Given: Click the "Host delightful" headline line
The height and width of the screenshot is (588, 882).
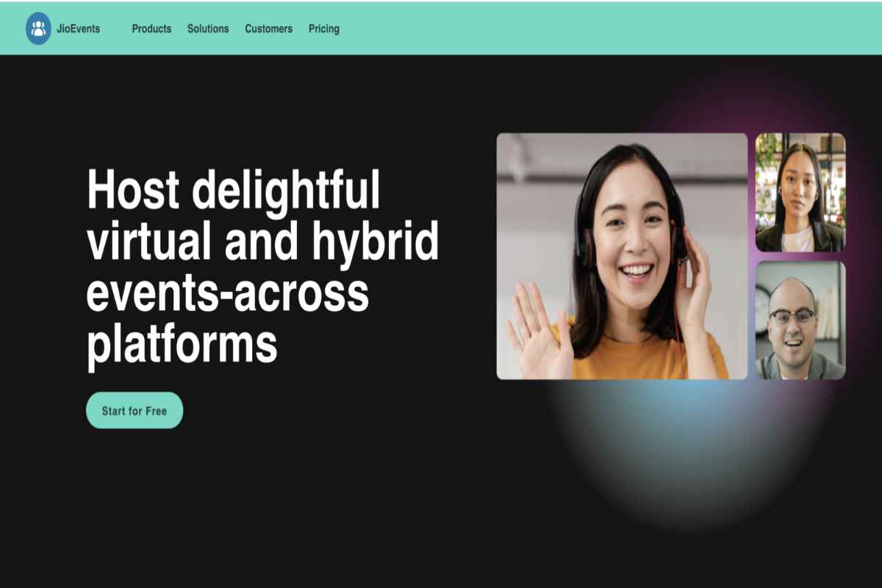Looking at the screenshot, I should coord(234,190).
